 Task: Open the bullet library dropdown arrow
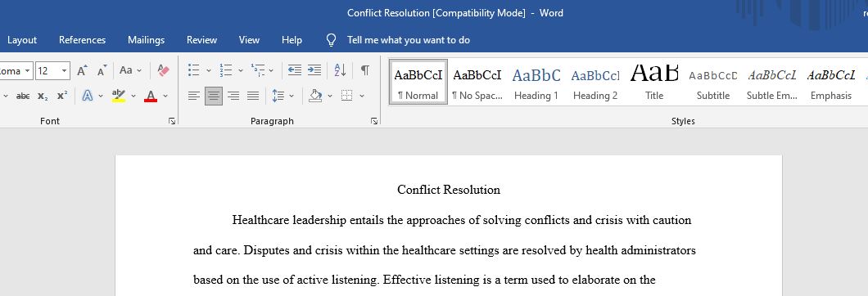point(209,70)
